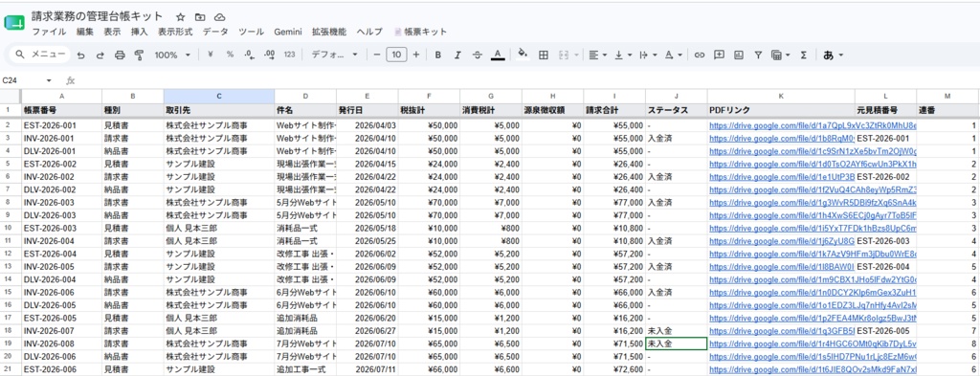Click the merge cells icon
This screenshot has width=980, height=376.
coord(564,55)
